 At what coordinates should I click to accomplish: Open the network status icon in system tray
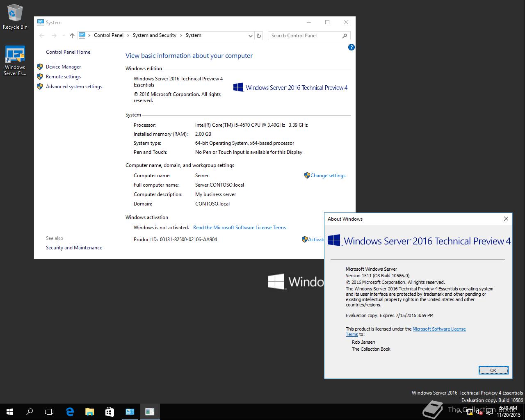pyautogui.click(x=470, y=412)
